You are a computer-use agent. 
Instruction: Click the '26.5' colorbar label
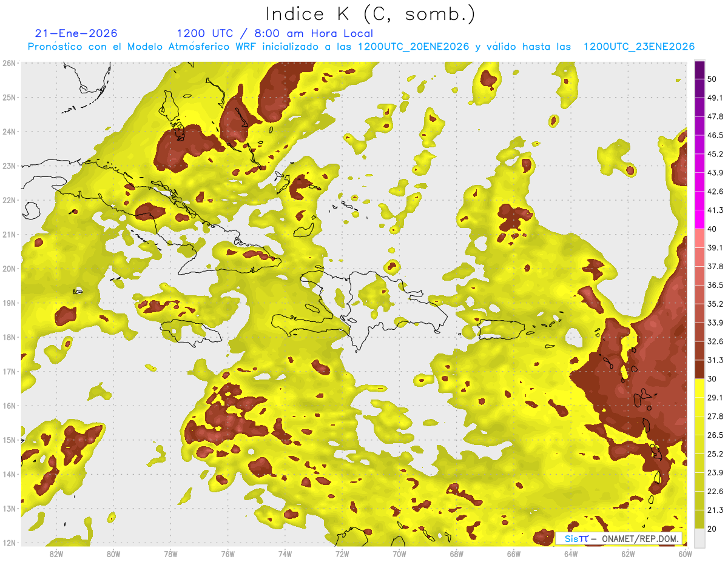pyautogui.click(x=716, y=435)
